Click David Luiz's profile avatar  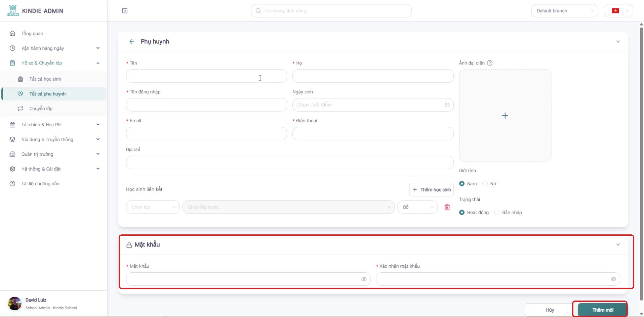(x=15, y=304)
